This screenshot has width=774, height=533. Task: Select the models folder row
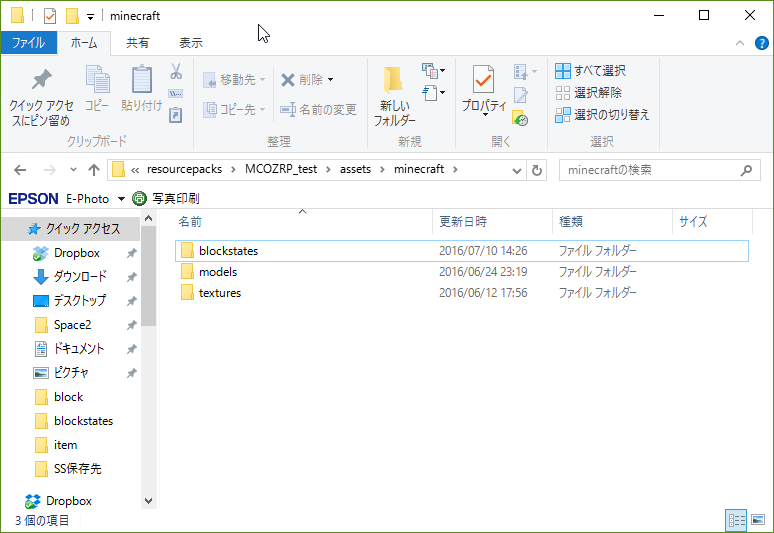tap(462, 272)
